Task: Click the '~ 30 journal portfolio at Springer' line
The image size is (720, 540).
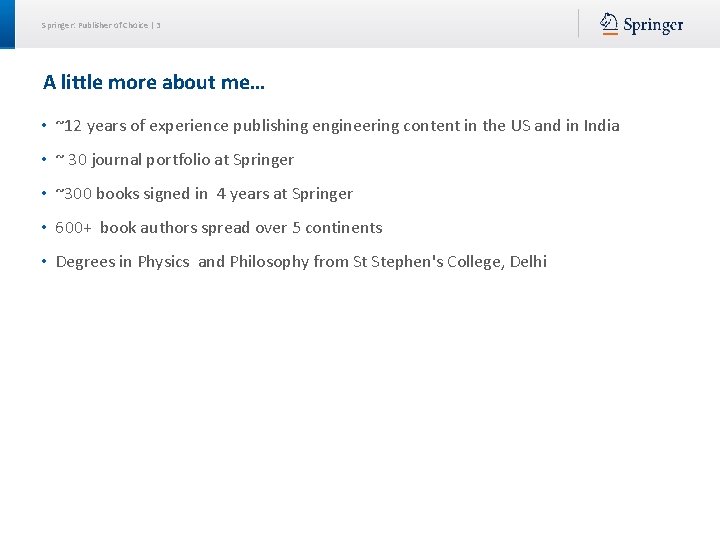Action: click(x=174, y=160)
